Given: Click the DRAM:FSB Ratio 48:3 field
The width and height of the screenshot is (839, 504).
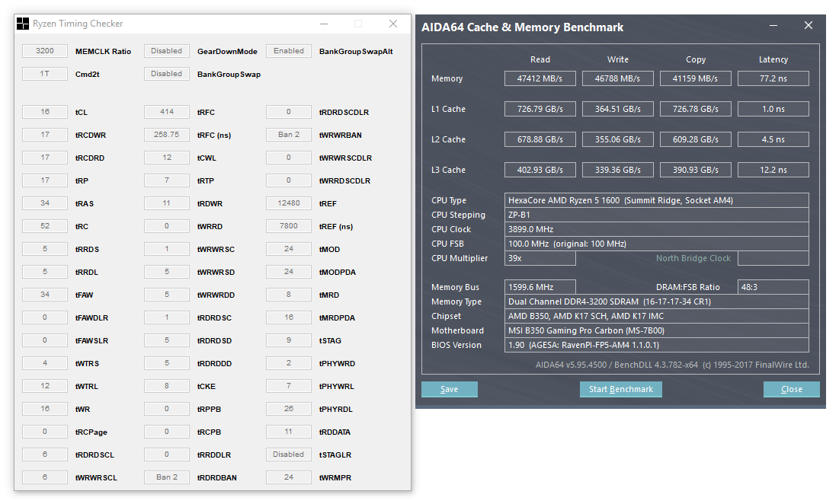Looking at the screenshot, I should pos(773,287).
